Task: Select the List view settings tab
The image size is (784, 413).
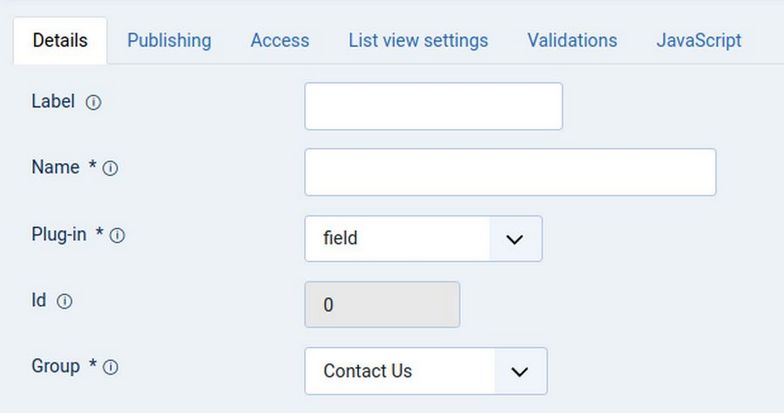Action: click(418, 41)
